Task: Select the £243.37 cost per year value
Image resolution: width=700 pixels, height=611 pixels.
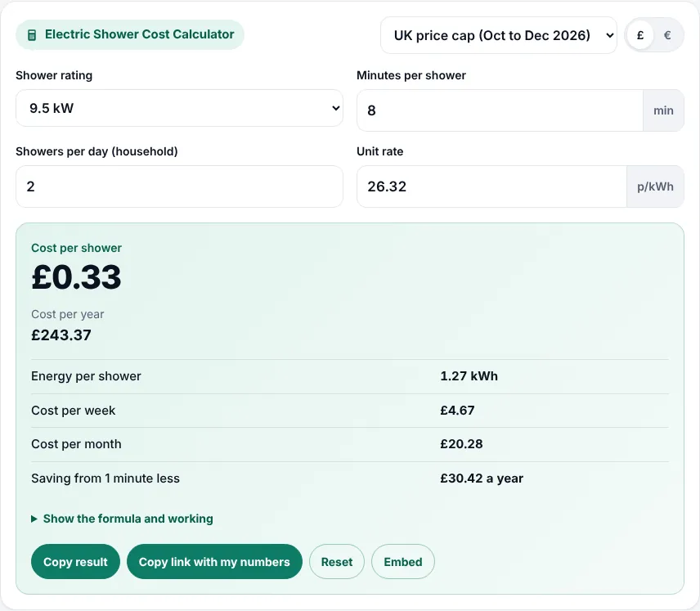Action: tap(61, 335)
